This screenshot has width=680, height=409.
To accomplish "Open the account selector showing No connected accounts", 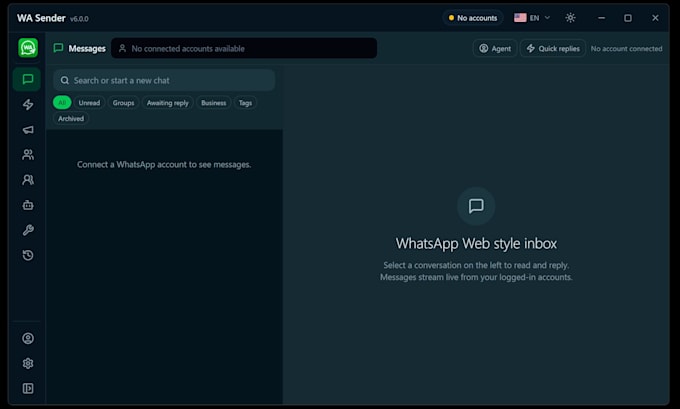I will point(244,48).
